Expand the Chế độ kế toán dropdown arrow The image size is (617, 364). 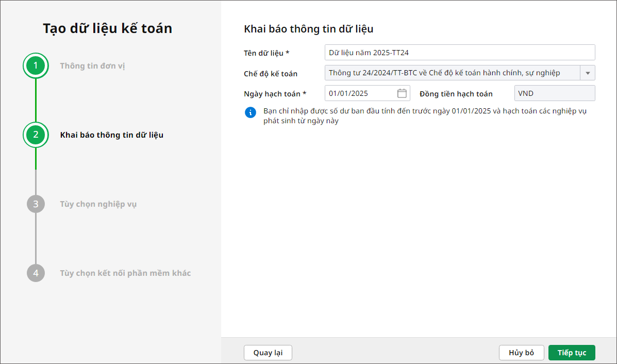click(588, 73)
